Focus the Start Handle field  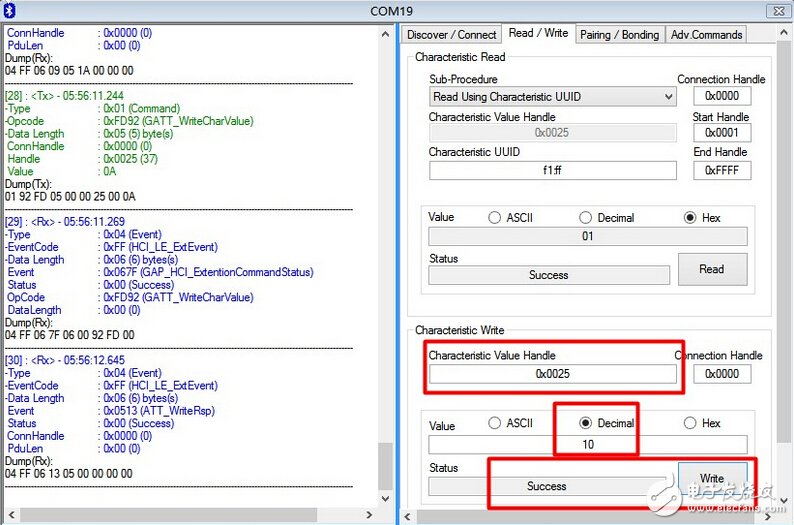pyautogui.click(x=721, y=133)
